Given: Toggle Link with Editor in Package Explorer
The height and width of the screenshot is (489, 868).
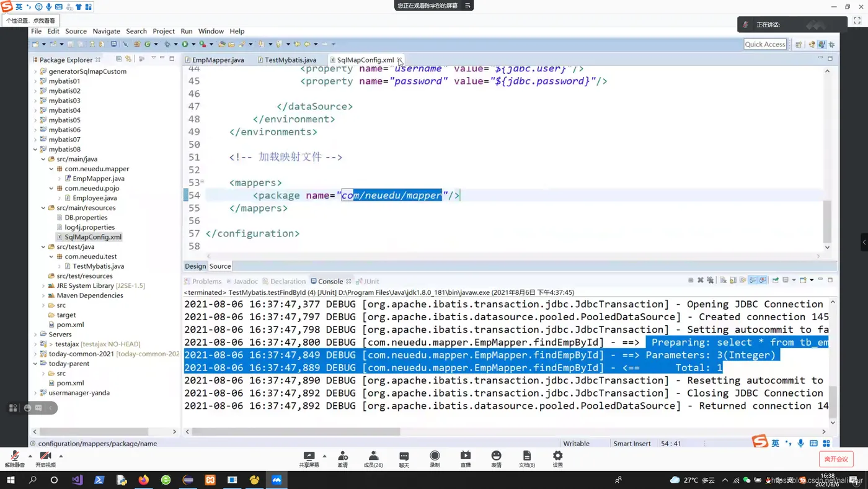Looking at the screenshot, I should [128, 59].
